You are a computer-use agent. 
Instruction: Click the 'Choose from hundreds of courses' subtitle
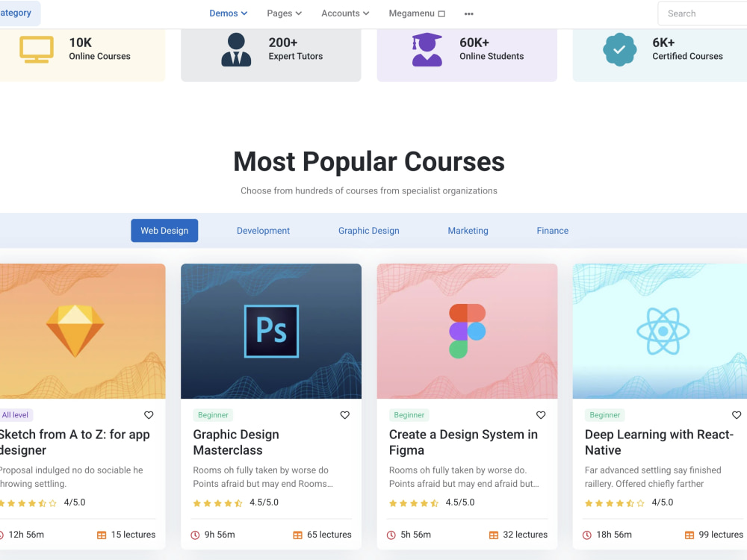pos(369,191)
